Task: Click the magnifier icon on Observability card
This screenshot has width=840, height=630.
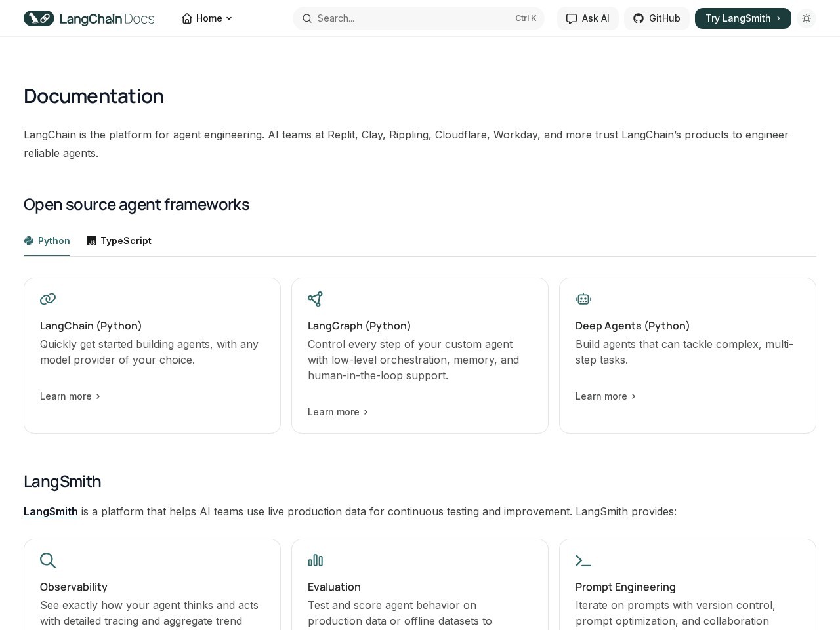Action: [48, 560]
